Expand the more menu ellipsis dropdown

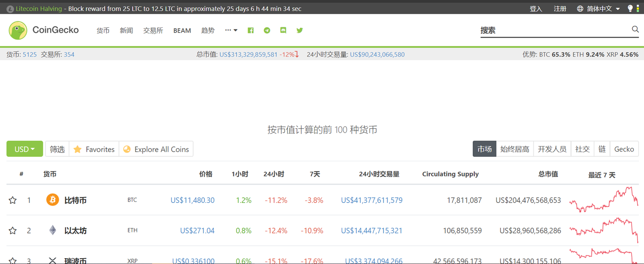(x=231, y=30)
